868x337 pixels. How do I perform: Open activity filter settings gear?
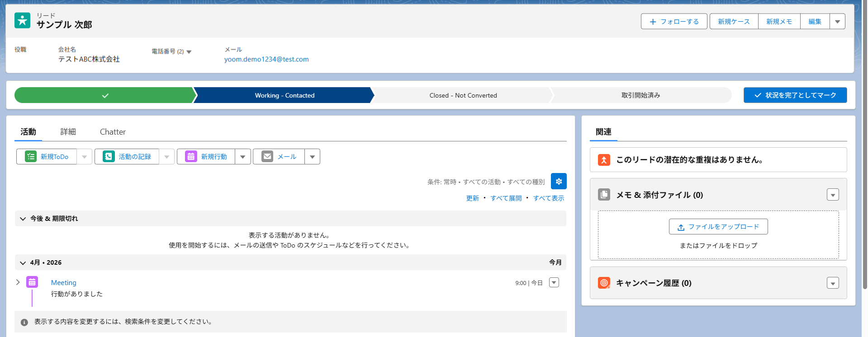point(559,181)
